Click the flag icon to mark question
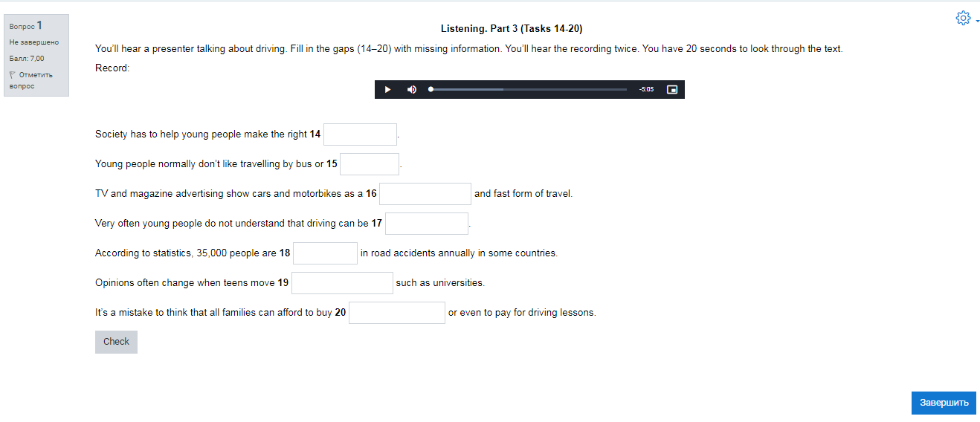Viewport: 980px width, 422px height. 12,75
